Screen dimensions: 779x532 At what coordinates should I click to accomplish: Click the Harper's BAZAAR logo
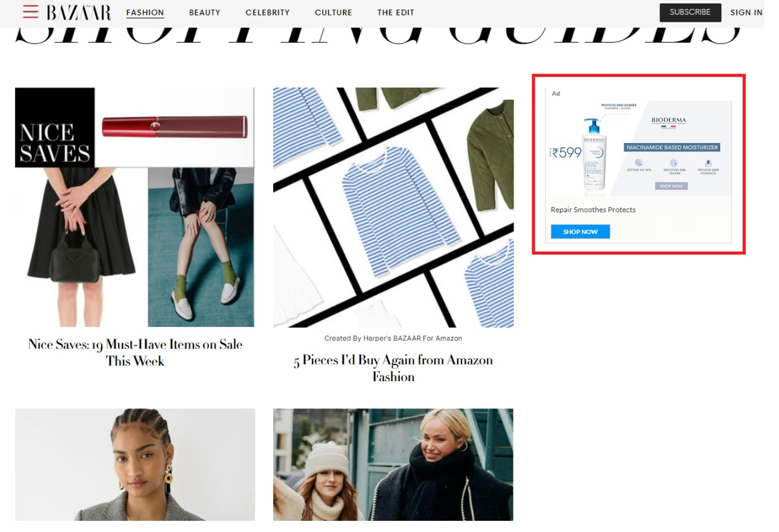coord(79,12)
